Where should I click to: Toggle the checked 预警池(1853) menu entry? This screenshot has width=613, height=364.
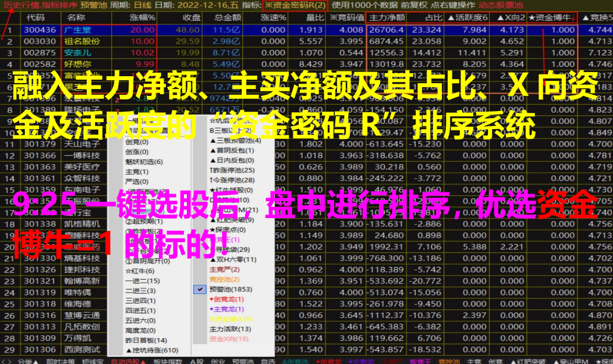(231, 289)
